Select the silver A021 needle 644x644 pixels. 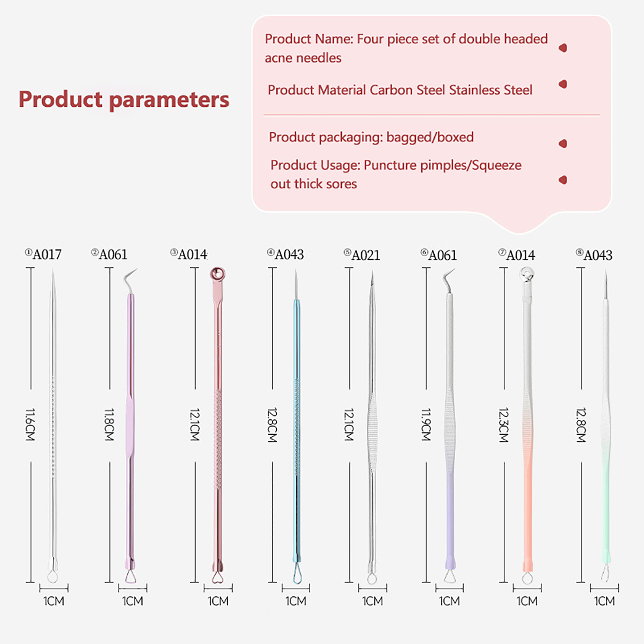tap(372, 423)
